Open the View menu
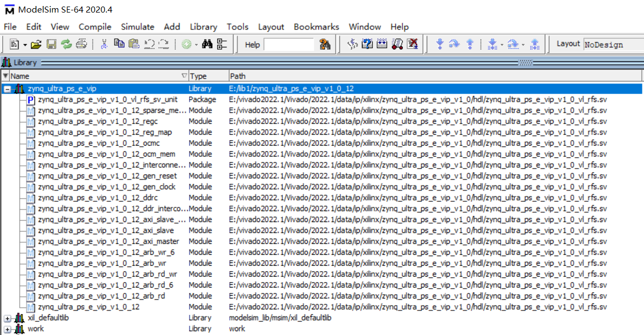 point(60,27)
